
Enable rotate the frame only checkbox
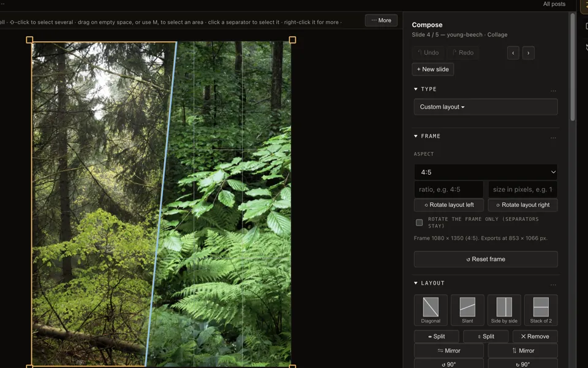coord(419,223)
